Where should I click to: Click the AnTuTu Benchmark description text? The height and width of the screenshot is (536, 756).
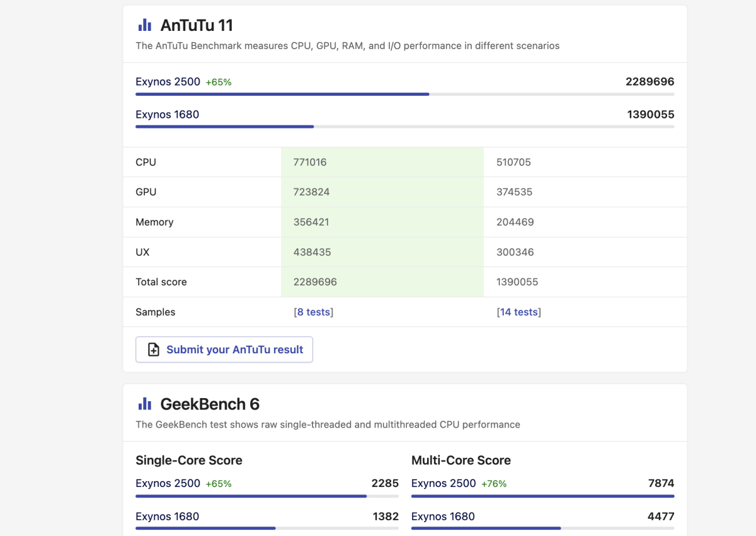click(348, 45)
